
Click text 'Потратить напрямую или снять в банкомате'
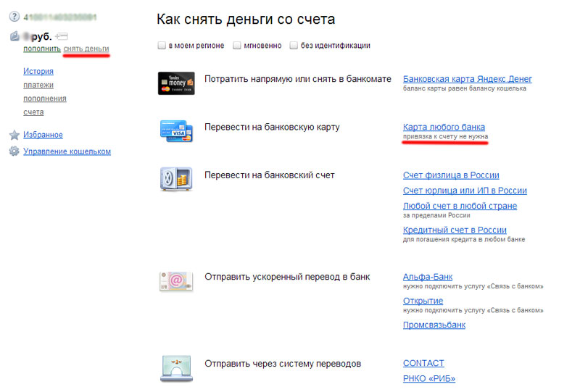click(x=298, y=79)
